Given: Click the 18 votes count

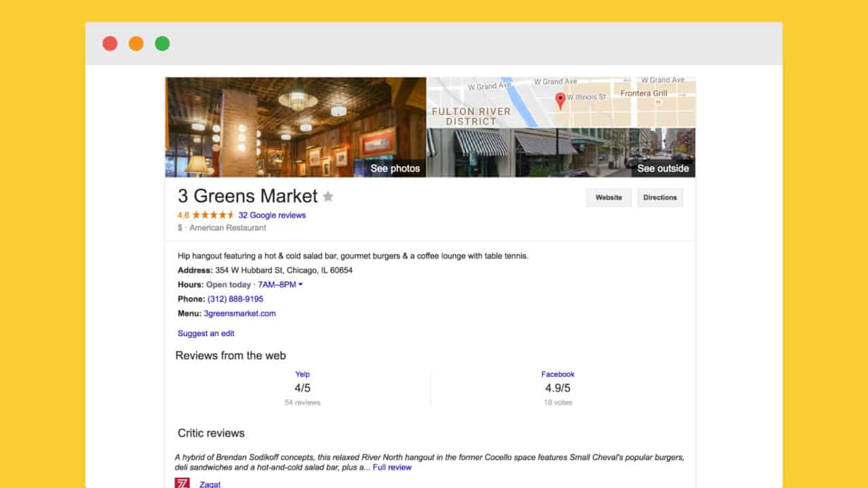Looking at the screenshot, I should point(557,403).
